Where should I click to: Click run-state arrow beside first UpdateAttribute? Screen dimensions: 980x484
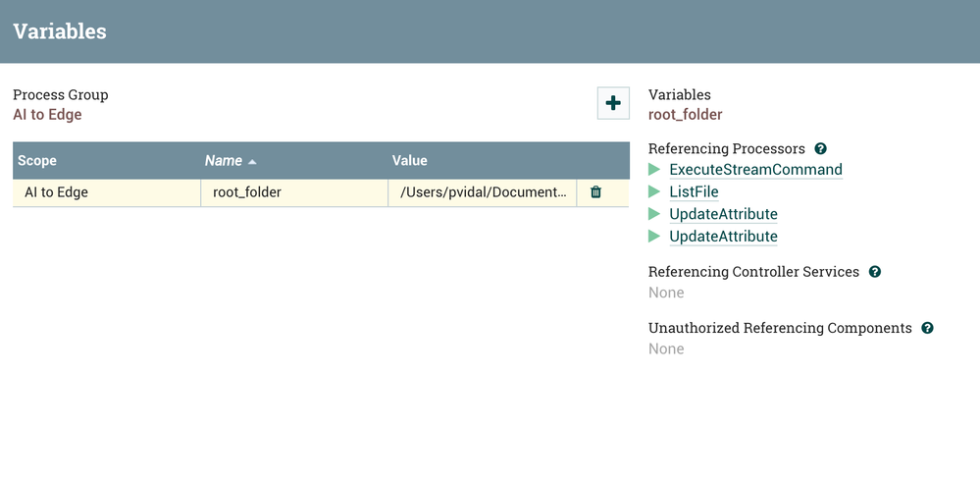654,214
